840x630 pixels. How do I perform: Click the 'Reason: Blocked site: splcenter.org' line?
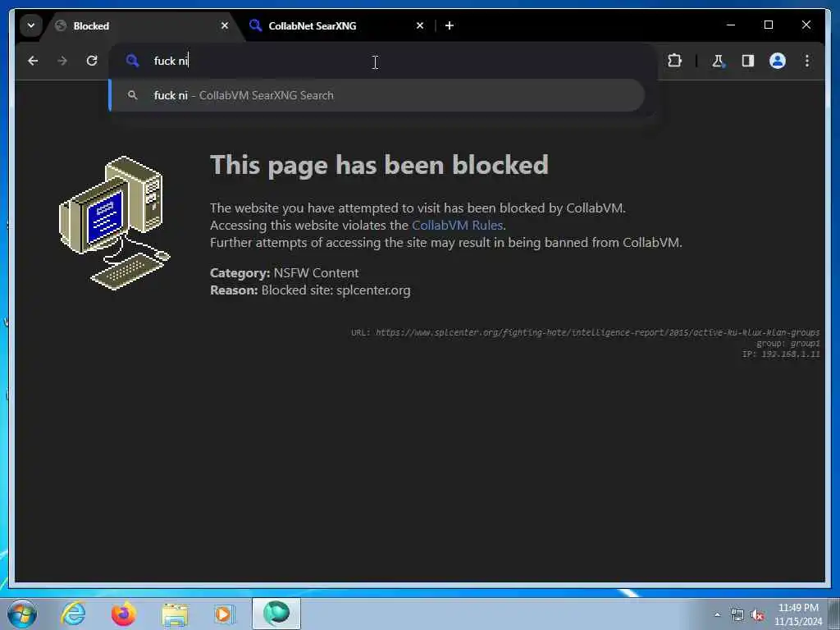(x=310, y=290)
